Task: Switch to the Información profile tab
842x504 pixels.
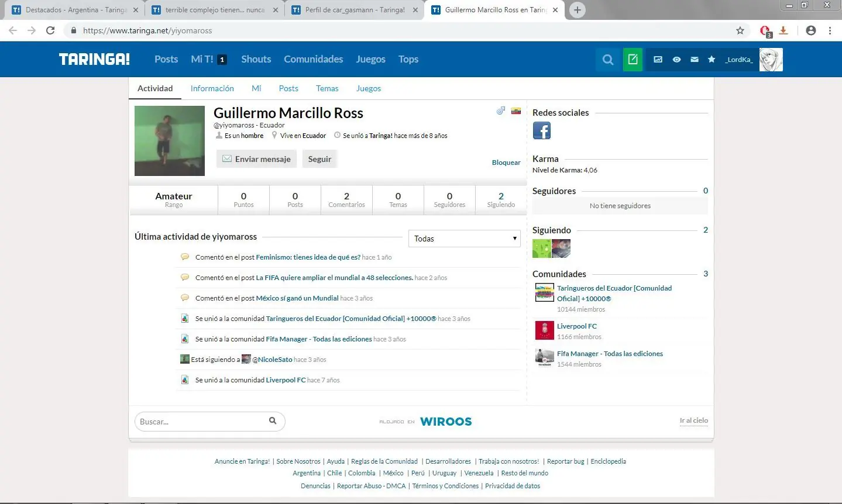Action: click(212, 88)
